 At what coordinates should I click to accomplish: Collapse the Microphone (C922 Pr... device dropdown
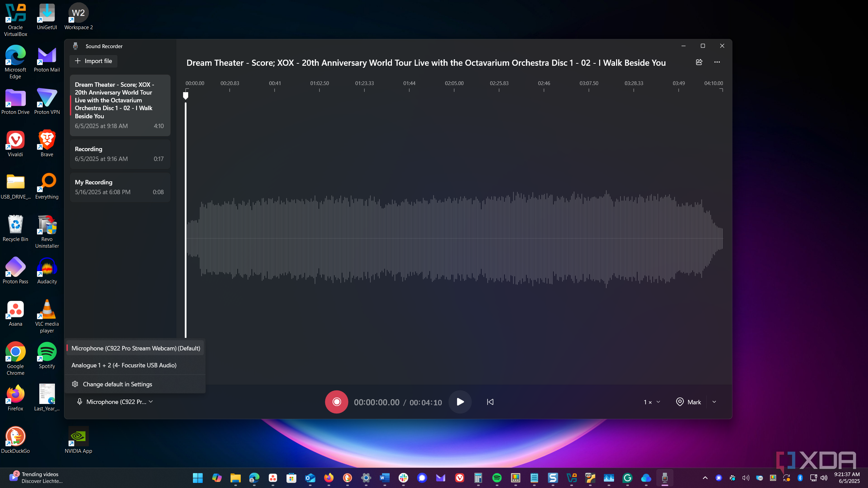(x=115, y=402)
